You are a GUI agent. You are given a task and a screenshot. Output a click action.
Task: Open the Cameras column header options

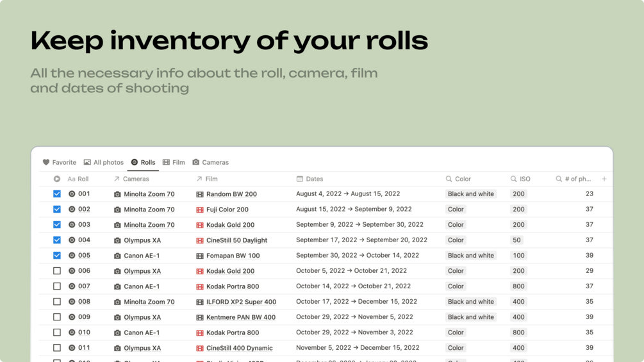tap(131, 179)
